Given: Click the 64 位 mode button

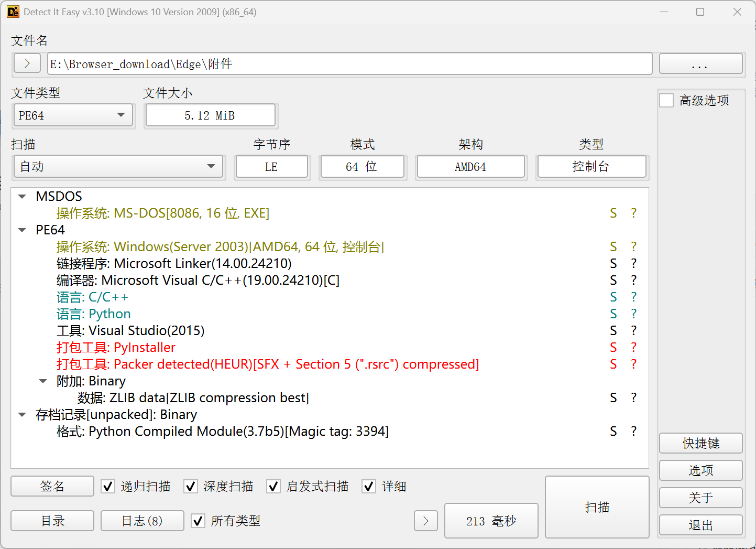Looking at the screenshot, I should coord(362,167).
